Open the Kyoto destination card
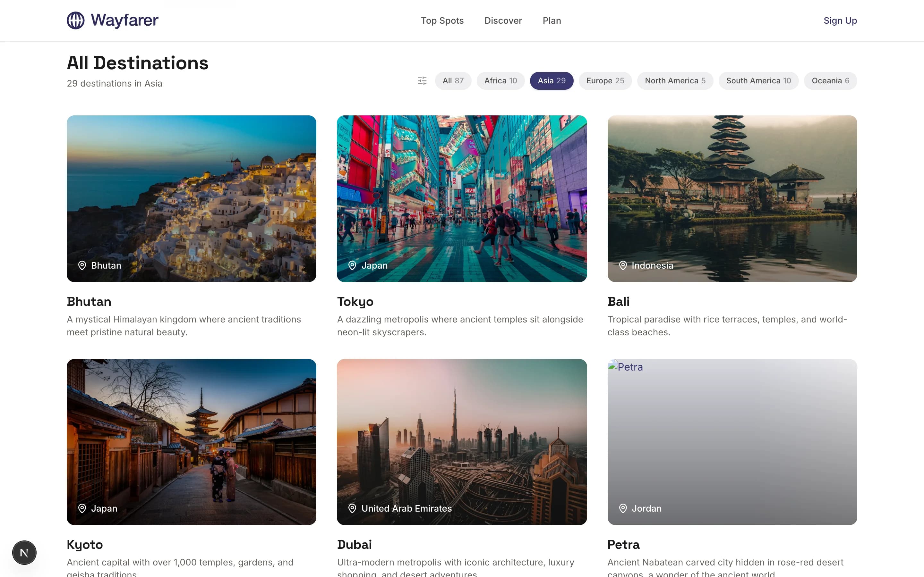The width and height of the screenshot is (924, 577). click(x=191, y=442)
